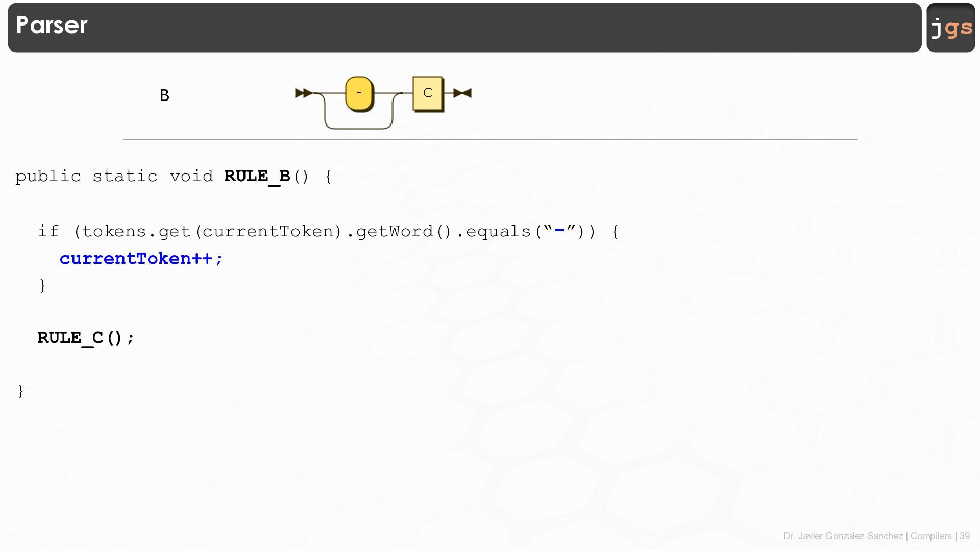Click the blue minus string literal
The image size is (980, 551).
[559, 231]
